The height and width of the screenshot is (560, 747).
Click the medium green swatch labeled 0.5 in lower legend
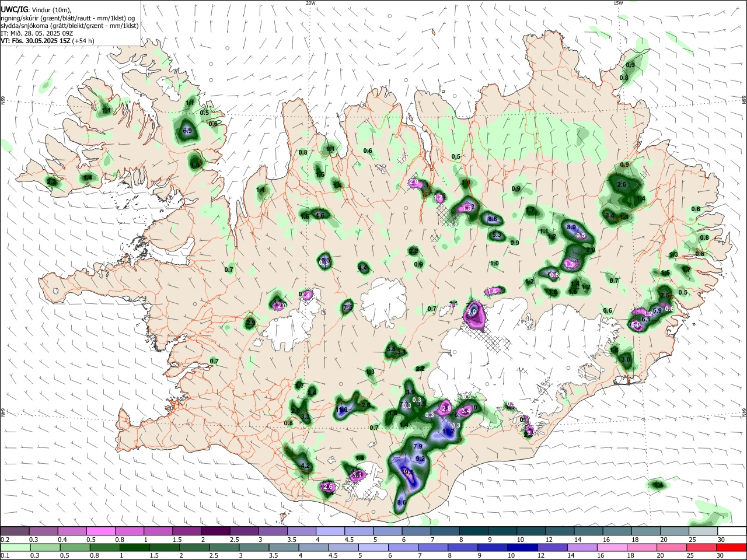click(x=75, y=548)
